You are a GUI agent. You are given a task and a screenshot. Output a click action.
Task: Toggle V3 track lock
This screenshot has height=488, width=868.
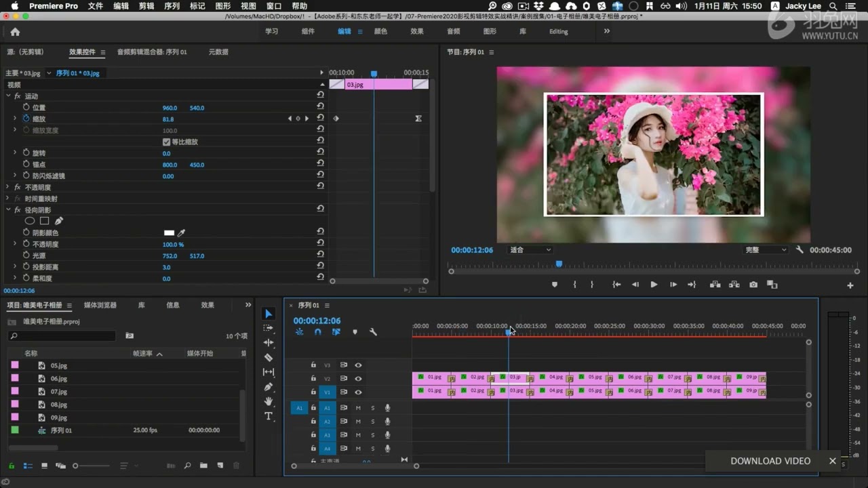pyautogui.click(x=313, y=365)
